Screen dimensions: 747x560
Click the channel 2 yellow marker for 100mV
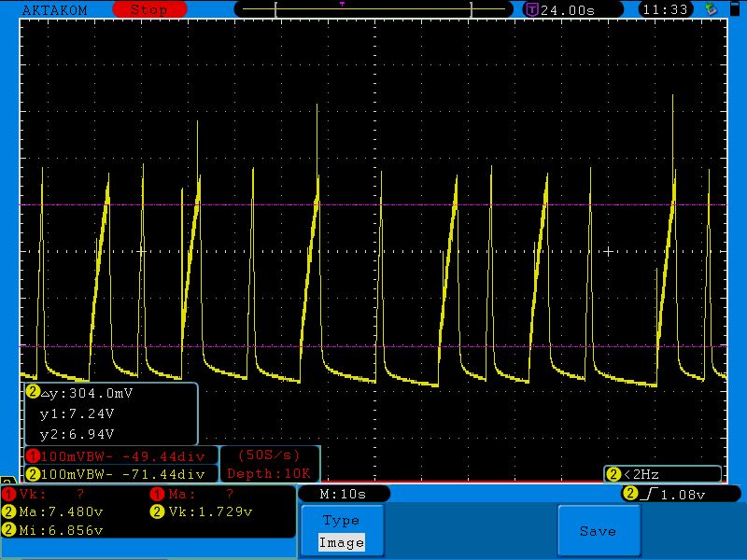point(33,473)
